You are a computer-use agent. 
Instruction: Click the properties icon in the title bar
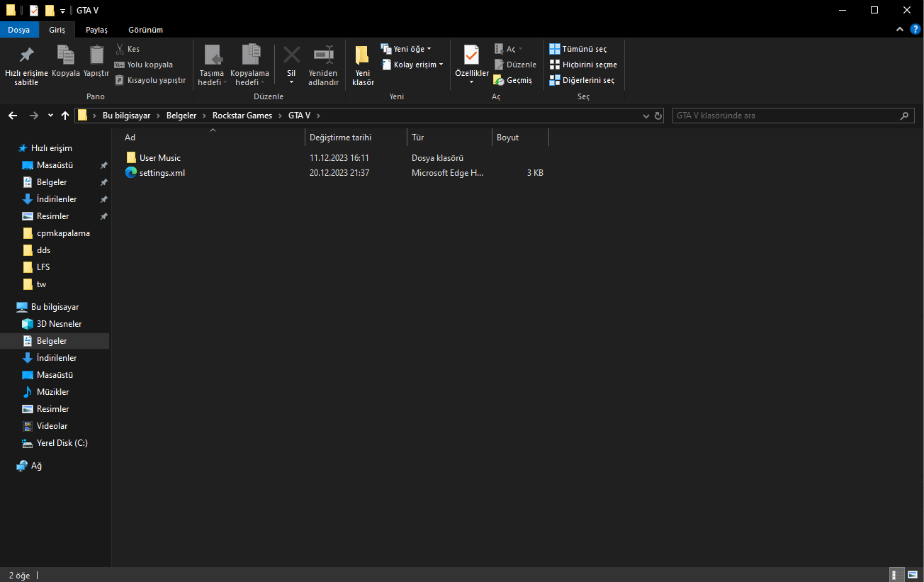tap(33, 10)
